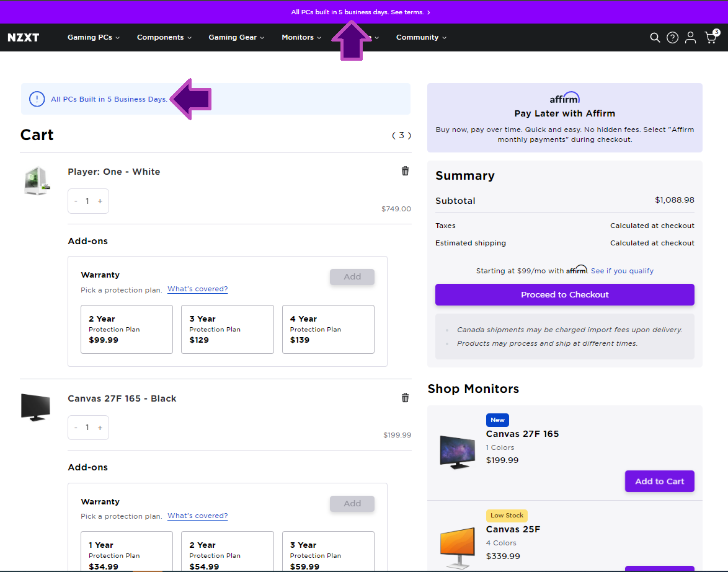Viewport: 728px width, 572px height.
Task: Increase quantity of Player: One - White
Action: (100, 201)
